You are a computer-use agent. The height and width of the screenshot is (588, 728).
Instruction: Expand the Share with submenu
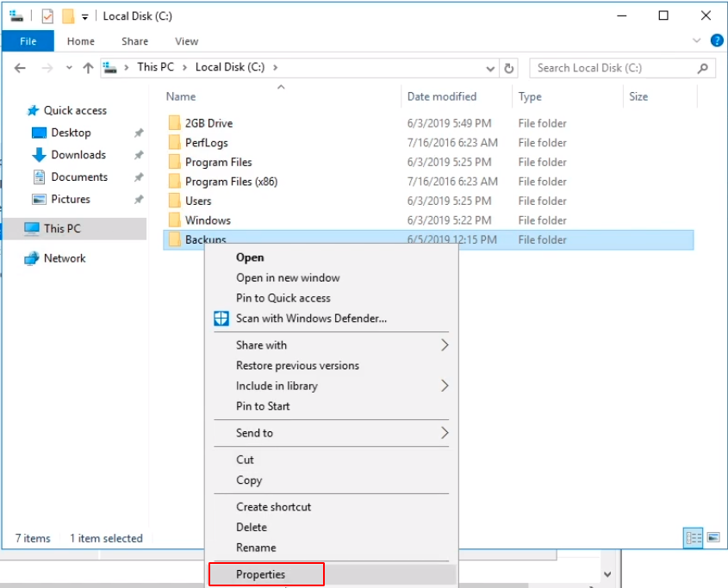coord(332,345)
